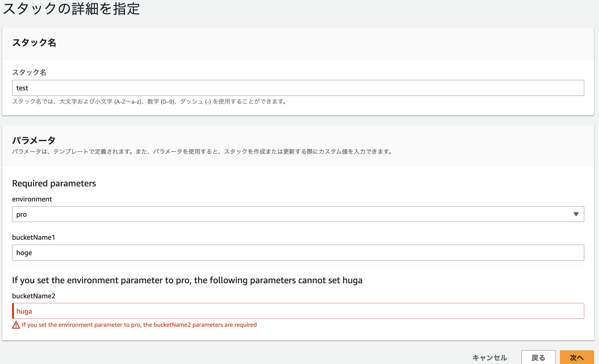Click the red validation error message
The image size is (599, 364).
(139, 325)
